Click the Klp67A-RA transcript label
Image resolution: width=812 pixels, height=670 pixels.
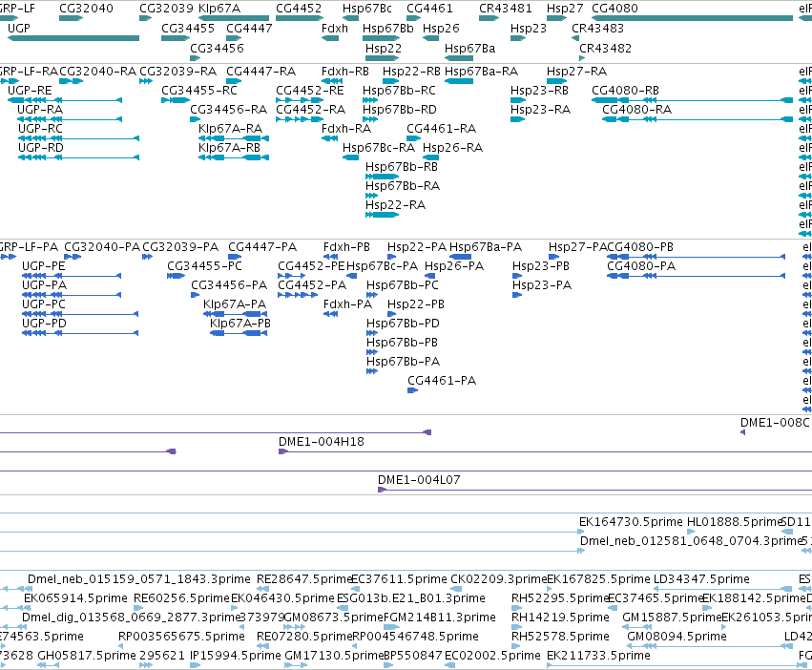[x=230, y=129]
